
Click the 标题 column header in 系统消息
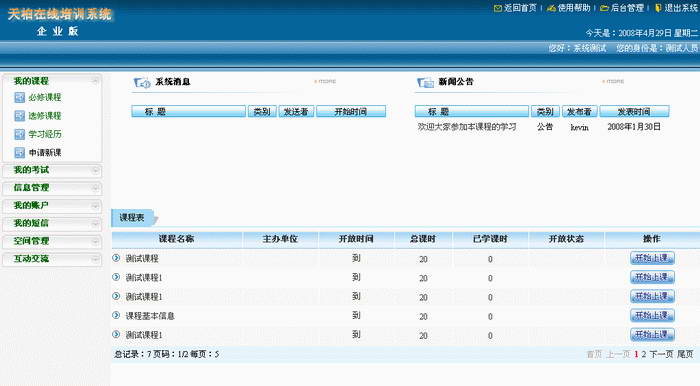(188, 112)
